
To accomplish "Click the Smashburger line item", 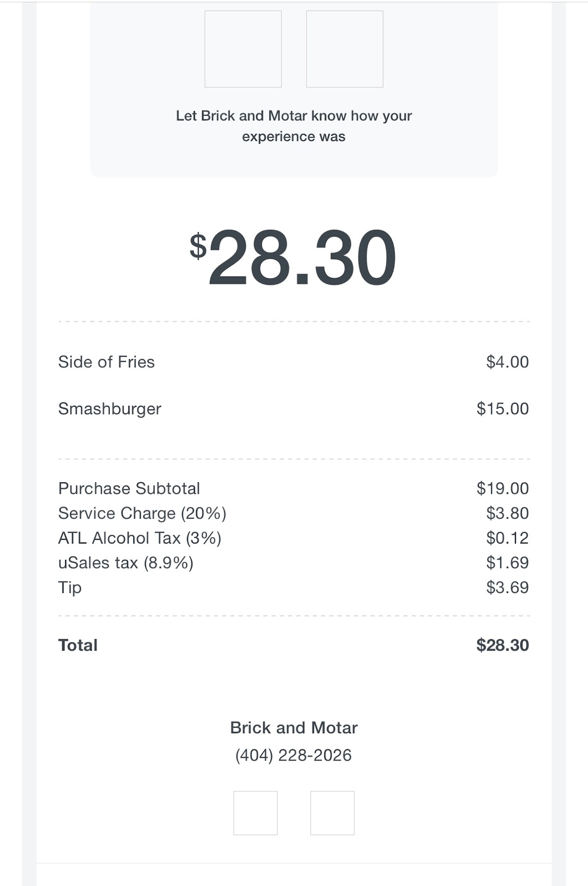I will pos(110,409).
